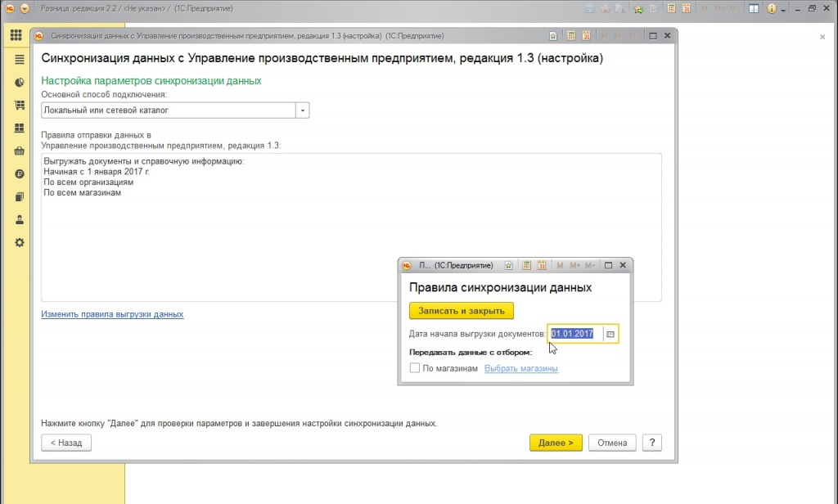This screenshot has width=838, height=504.
Task: Follow the 'Выбрать магазины' link
Action: point(521,368)
